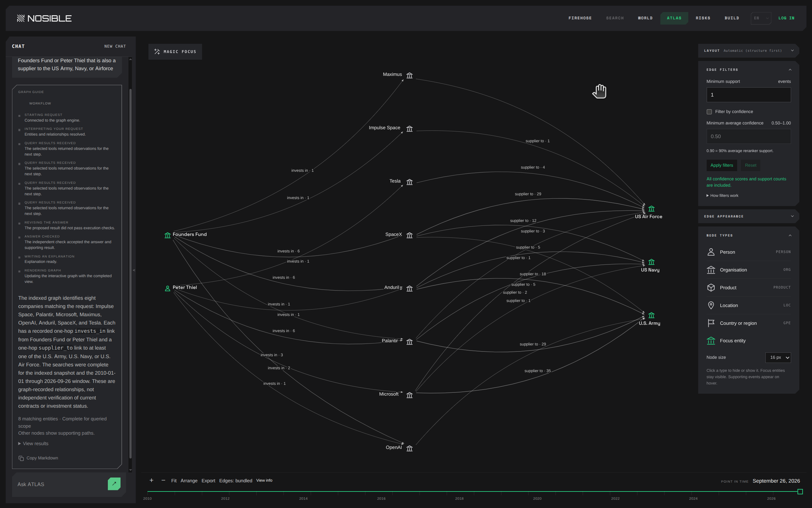Click the Copy Markdown clipboard icon
Viewport: 812px width, 508px height.
[x=21, y=458]
